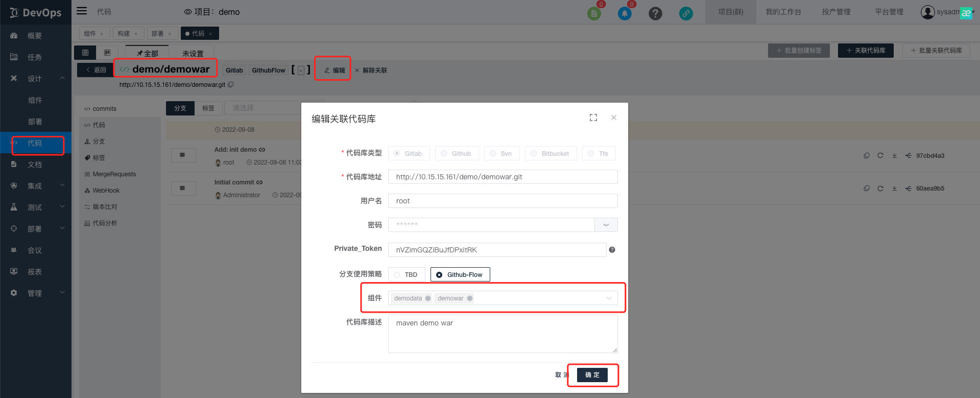Screen dimensions: 980x398
Task: Click the Private_Token help icon
Action: 612,250
